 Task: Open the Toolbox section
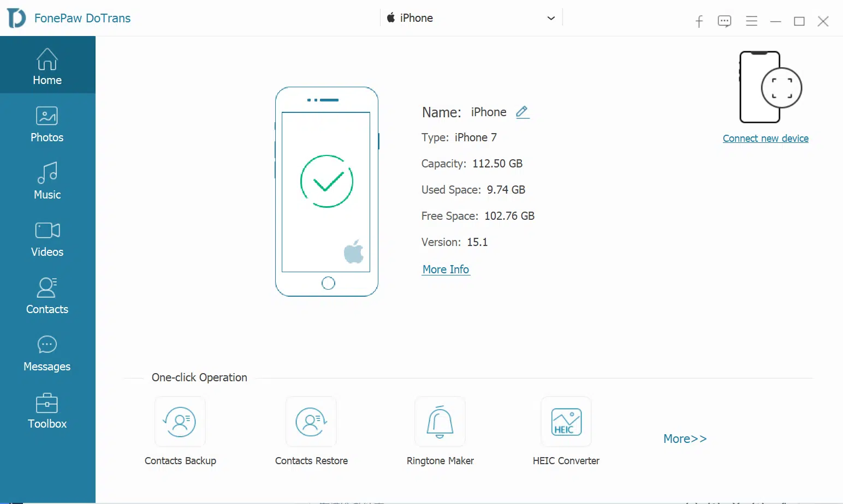tap(48, 411)
